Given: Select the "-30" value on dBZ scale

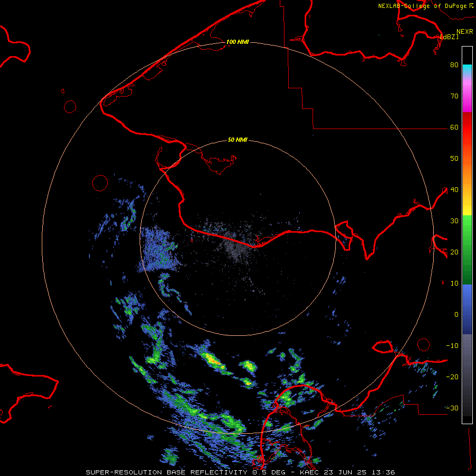Looking at the screenshot, I should click(x=453, y=408).
